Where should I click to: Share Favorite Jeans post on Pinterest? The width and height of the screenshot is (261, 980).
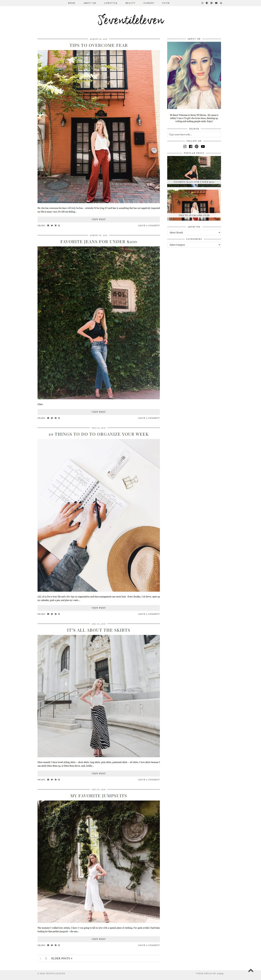click(56, 418)
